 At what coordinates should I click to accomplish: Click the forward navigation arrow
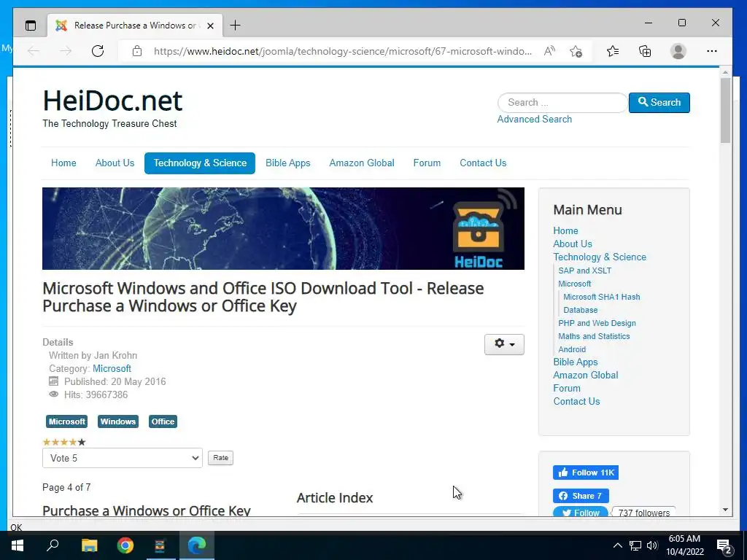pos(66,51)
